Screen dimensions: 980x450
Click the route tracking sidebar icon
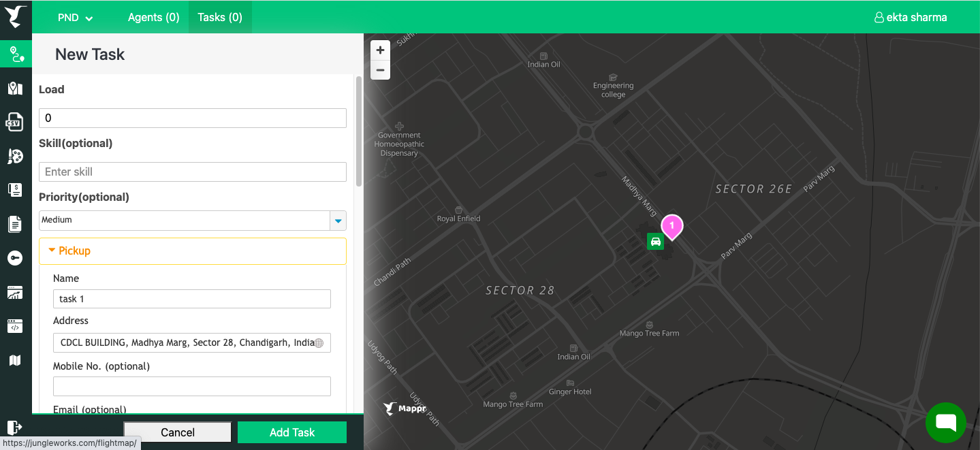pos(15,53)
